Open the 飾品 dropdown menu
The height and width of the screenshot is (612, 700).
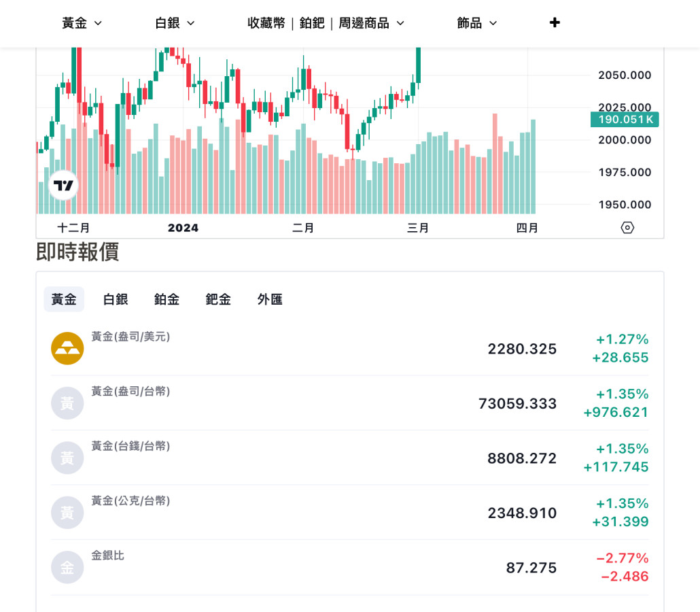click(477, 23)
